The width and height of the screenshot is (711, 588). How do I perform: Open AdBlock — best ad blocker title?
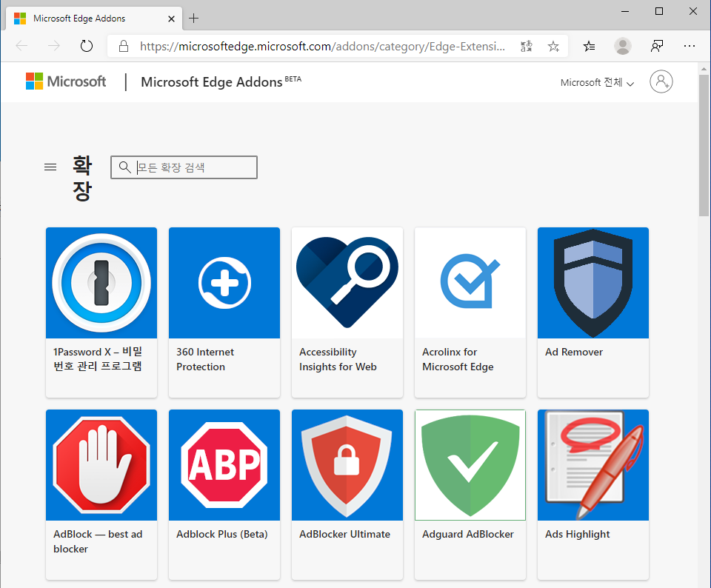coord(98,541)
